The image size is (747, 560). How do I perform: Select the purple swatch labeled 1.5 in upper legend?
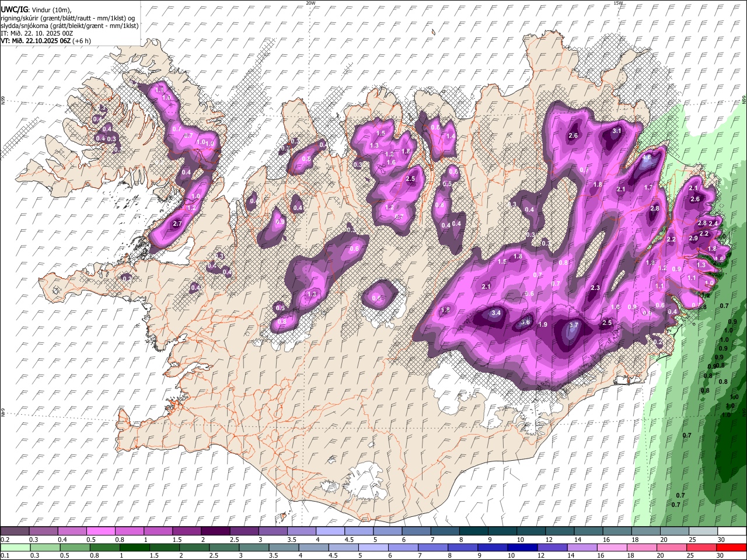tap(187, 531)
